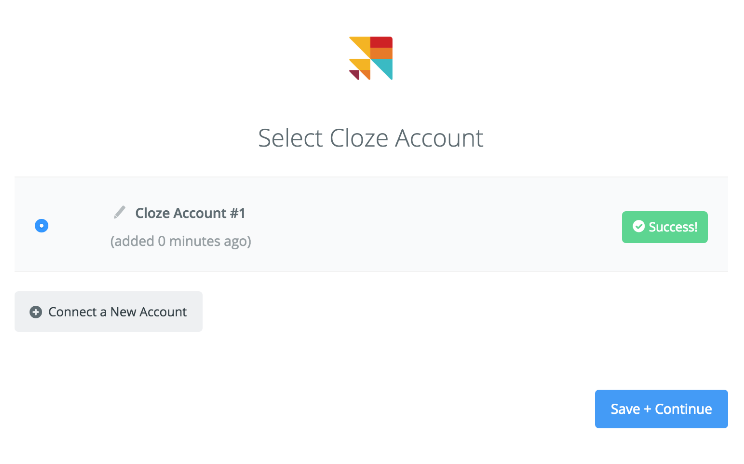Click the word Continue in blue button

click(683, 409)
